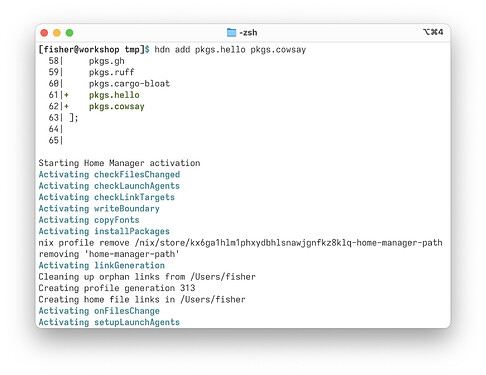Click 'Activating writeBoundary' line
This screenshot has height=375, width=486.
(99, 209)
